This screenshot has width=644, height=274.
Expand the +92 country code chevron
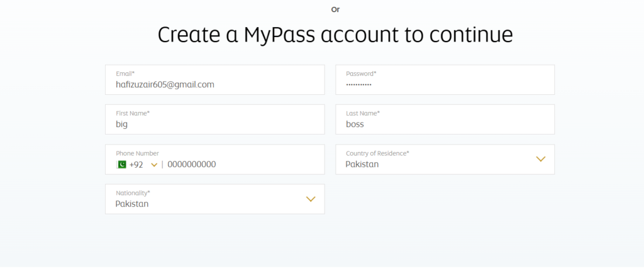tap(154, 165)
